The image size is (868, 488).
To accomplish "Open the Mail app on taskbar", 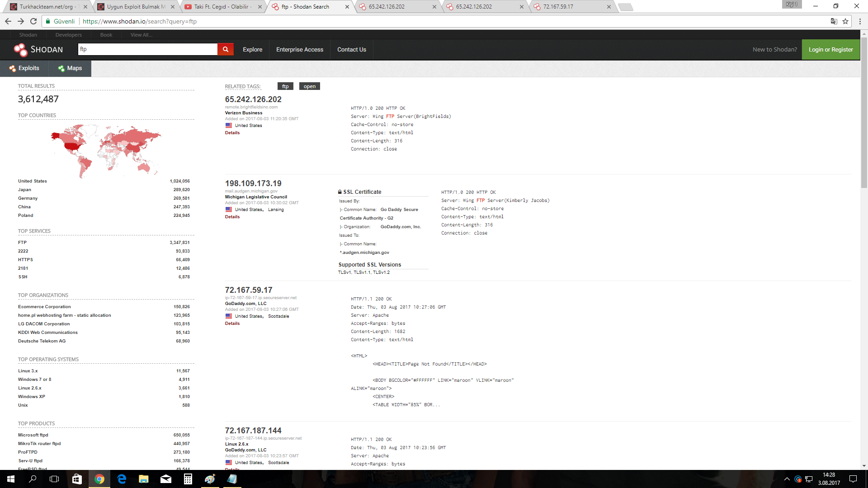I will [166, 479].
